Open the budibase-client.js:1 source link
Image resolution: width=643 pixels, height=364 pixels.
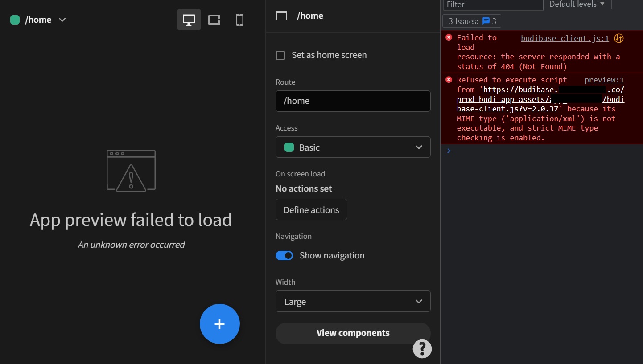[x=565, y=38]
